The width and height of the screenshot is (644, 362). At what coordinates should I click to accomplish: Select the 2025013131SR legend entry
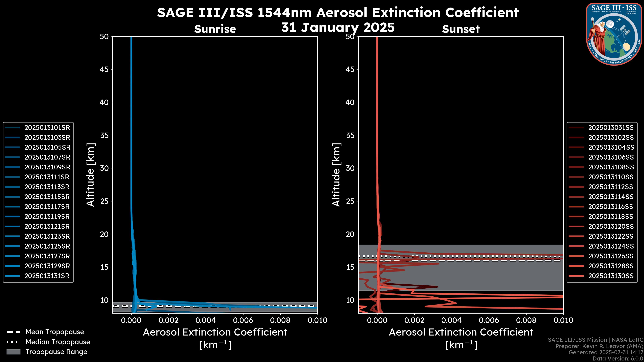pos(47,276)
